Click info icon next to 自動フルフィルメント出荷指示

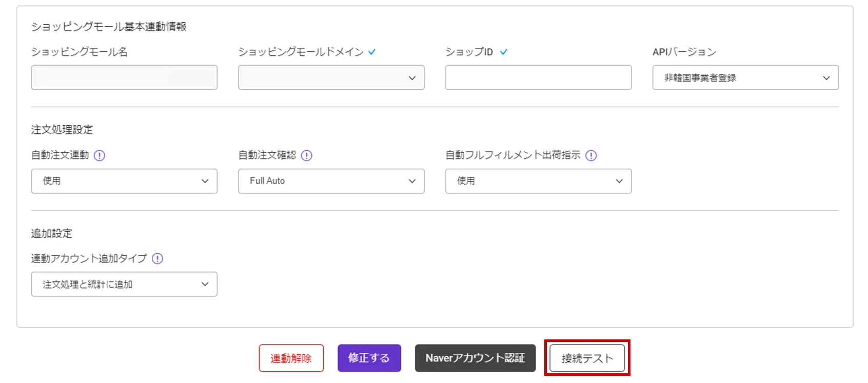pos(591,155)
